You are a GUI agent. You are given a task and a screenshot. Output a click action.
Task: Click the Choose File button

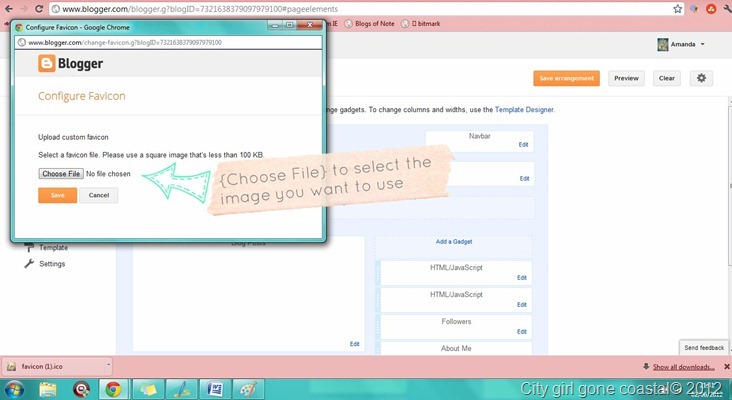tap(61, 174)
